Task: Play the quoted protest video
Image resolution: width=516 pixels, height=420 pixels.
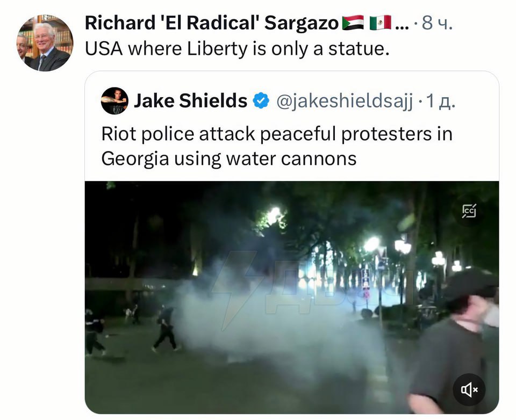Action: (291, 298)
